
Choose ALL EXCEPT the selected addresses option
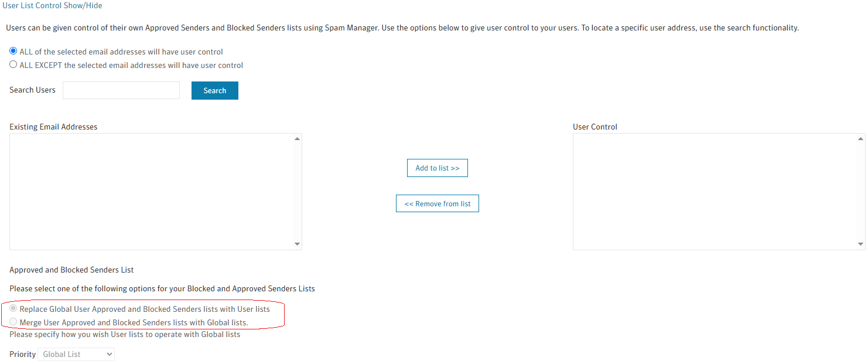click(x=13, y=64)
